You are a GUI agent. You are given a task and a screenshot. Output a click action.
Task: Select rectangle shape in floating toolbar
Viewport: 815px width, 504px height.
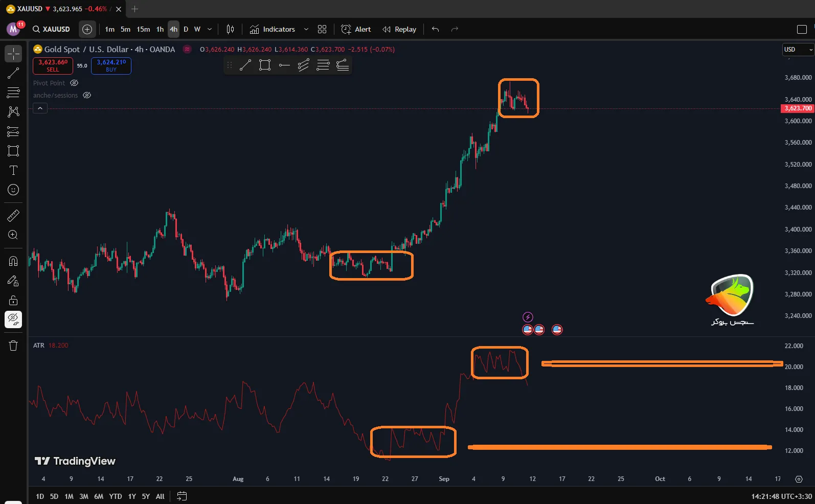[x=265, y=65]
